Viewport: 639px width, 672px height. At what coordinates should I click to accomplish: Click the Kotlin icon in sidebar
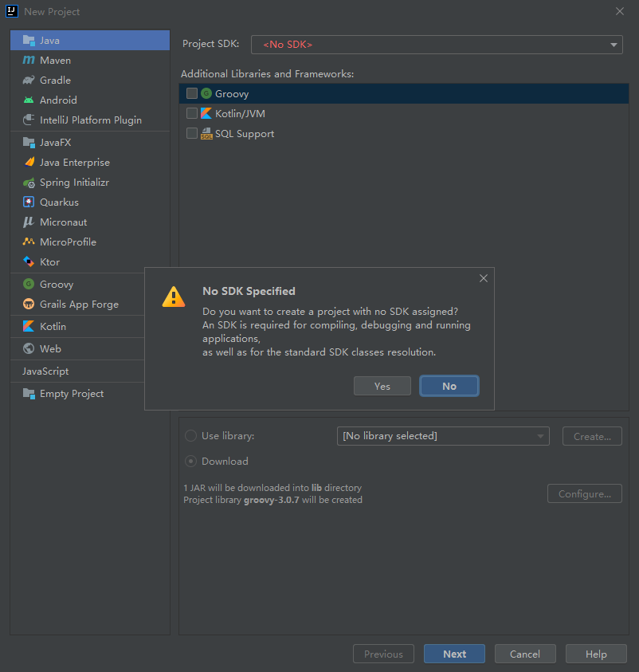29,326
